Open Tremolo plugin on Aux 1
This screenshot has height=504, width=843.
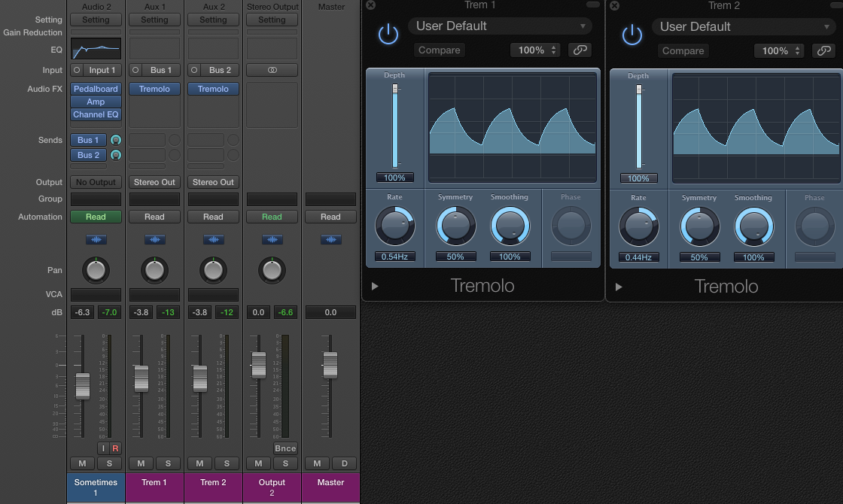154,89
